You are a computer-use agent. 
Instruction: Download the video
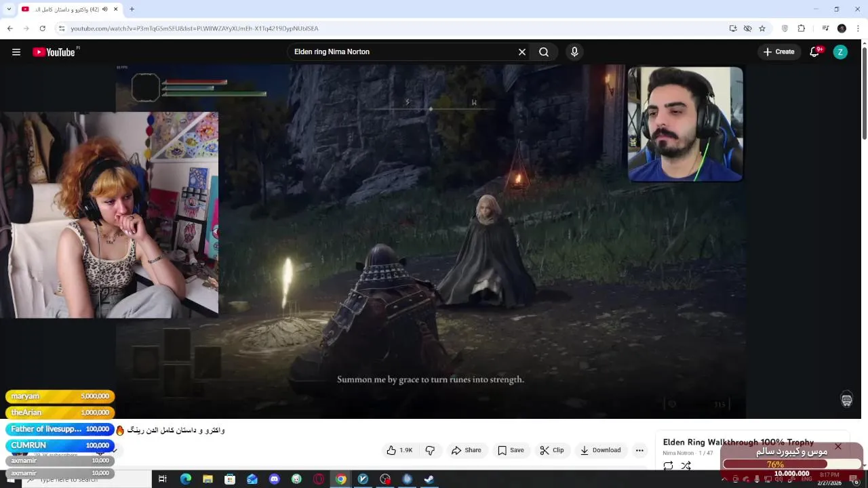[601, 450]
